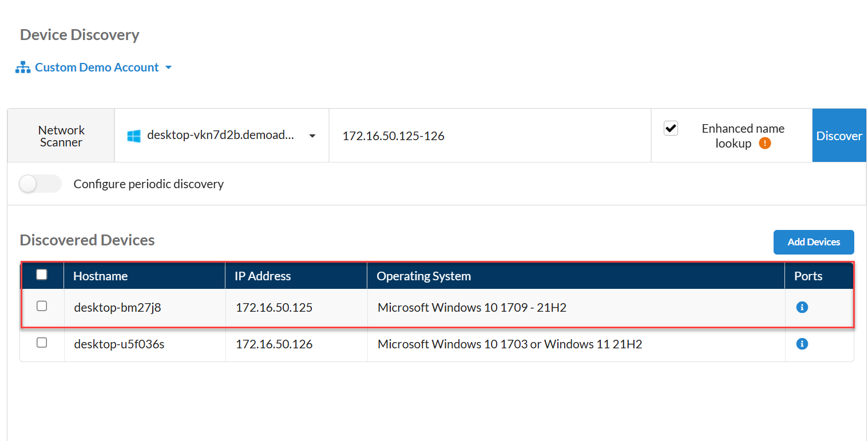This screenshot has width=868, height=441.
Task: Click the ports info icon for desktop-u5f036s
Action: [x=802, y=344]
